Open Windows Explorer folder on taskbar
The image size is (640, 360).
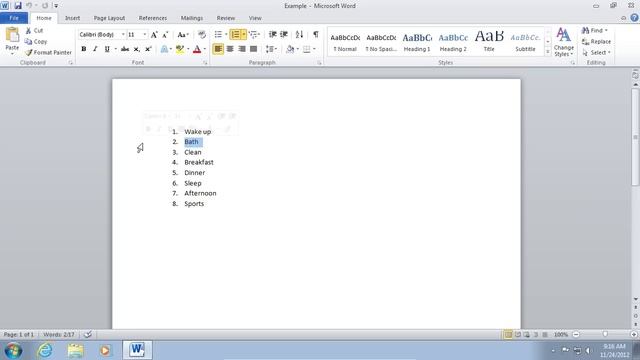75,350
